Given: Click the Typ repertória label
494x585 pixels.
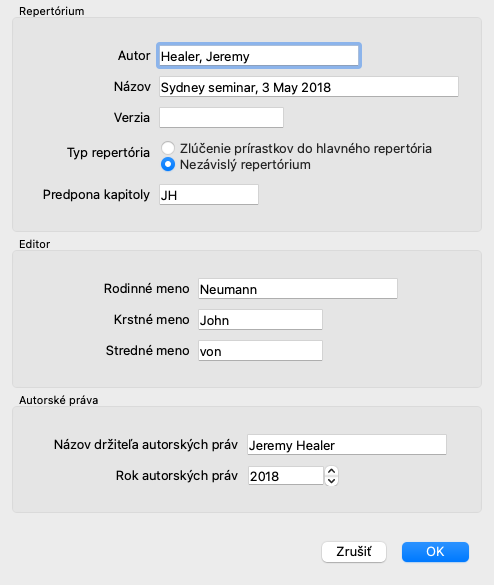Looking at the screenshot, I should [x=108, y=153].
